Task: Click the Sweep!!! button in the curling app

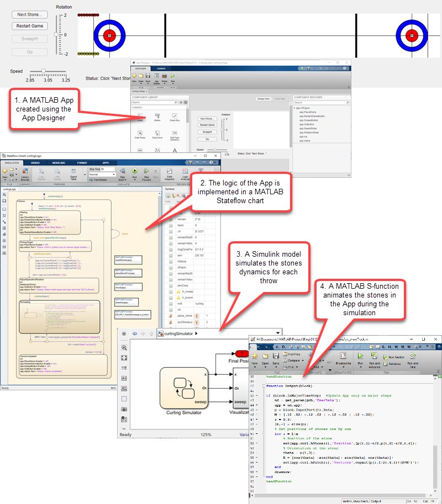Action: (x=30, y=39)
